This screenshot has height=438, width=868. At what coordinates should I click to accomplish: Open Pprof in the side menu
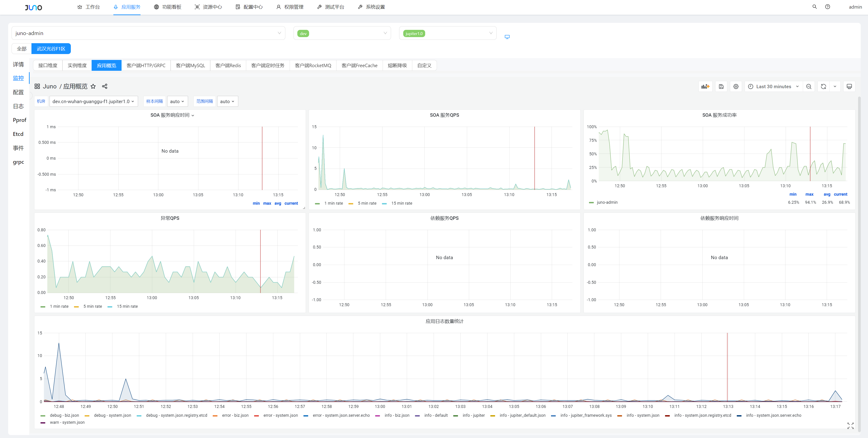19,120
